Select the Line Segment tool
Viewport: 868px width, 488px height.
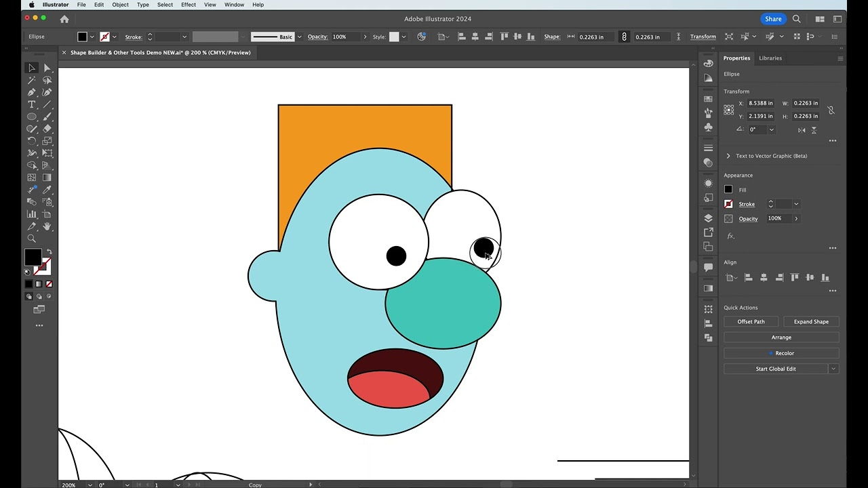(x=47, y=104)
